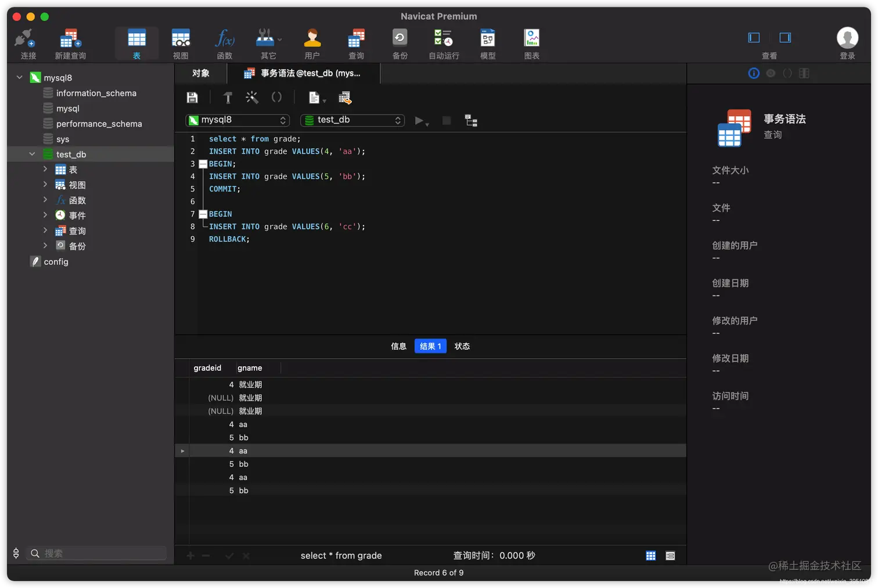This screenshot has height=588, width=878.
Task: Select the code snippets icon in right panel
Action: (x=787, y=73)
